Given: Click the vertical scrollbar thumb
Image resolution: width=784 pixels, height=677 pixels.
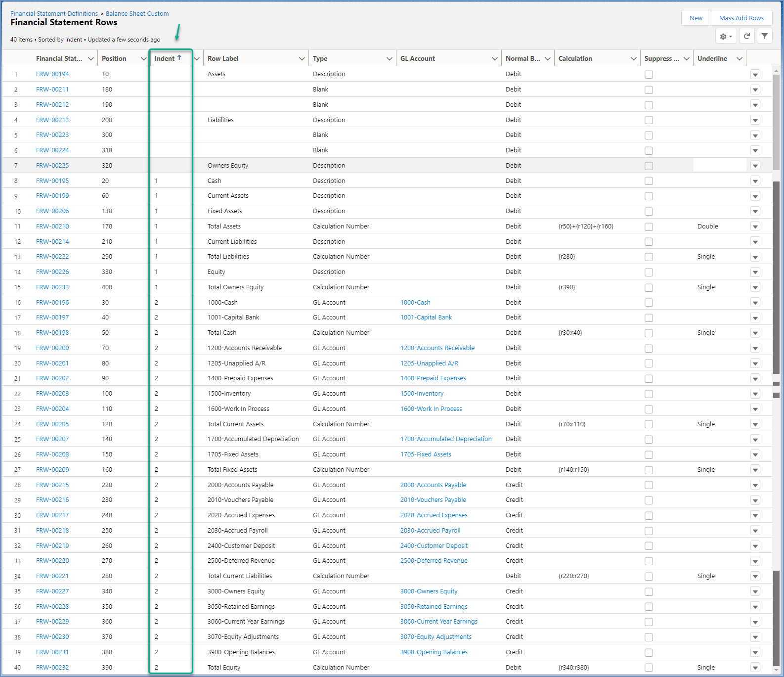Looking at the screenshot, I should (x=776, y=121).
